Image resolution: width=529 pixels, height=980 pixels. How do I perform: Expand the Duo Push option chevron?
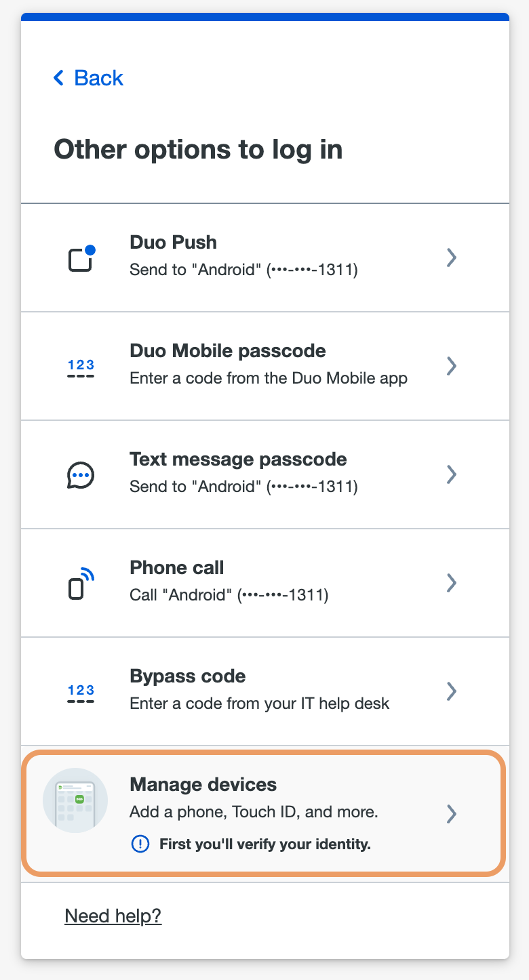pos(451,258)
